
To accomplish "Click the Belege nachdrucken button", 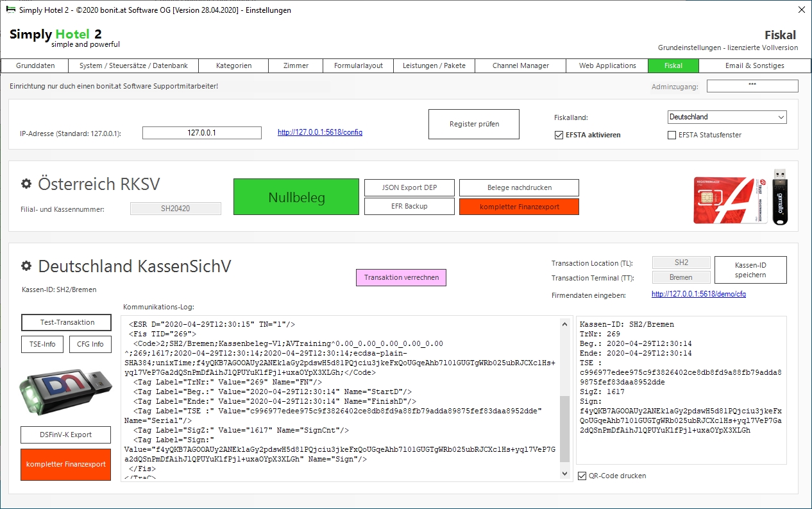I will (x=520, y=187).
